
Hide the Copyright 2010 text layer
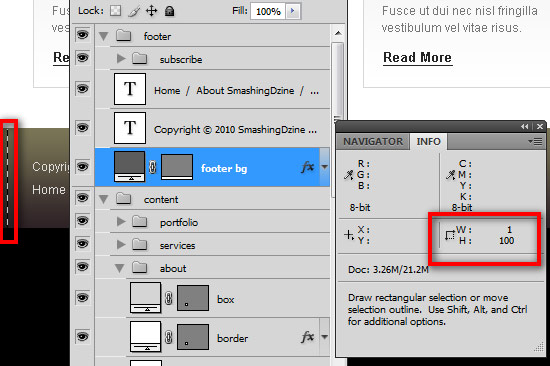[x=82, y=127]
